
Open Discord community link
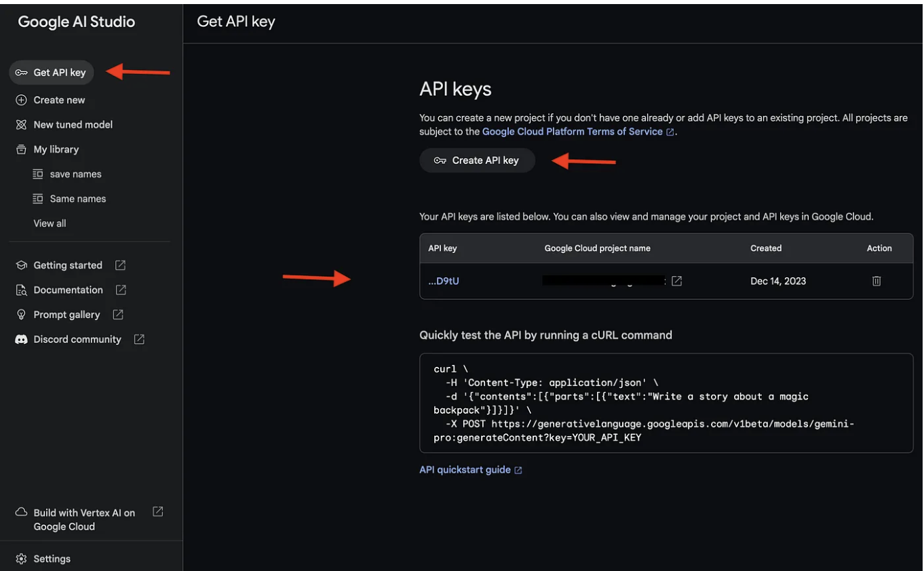click(x=77, y=339)
